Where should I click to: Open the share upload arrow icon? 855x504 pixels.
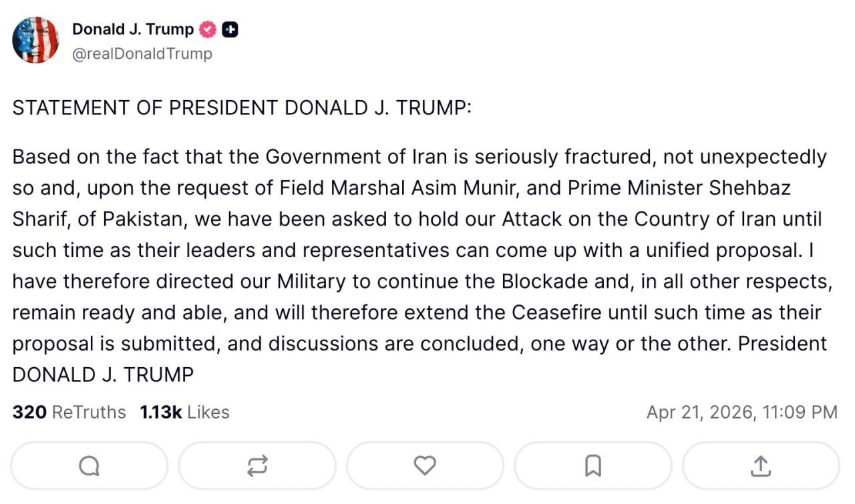coord(760,465)
